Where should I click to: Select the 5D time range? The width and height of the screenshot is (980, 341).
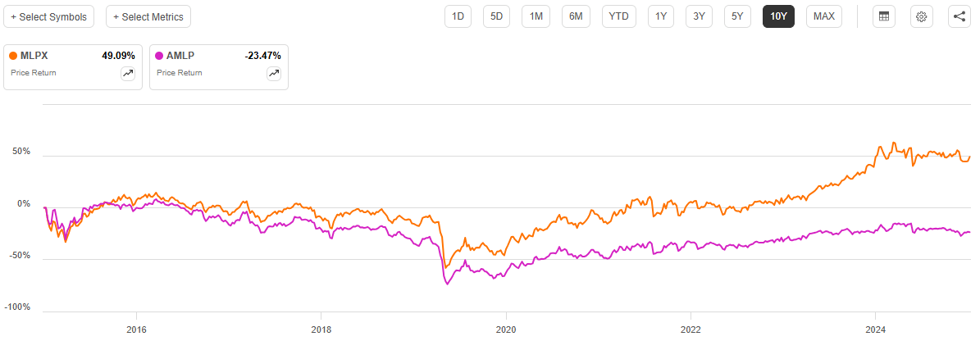[x=497, y=16]
